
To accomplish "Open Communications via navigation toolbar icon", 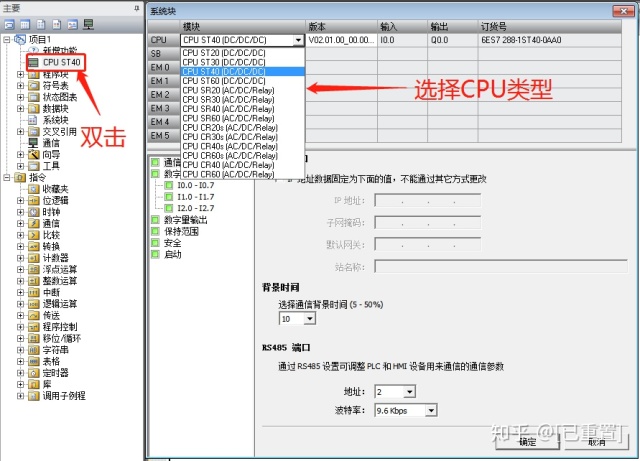I will (89, 25).
